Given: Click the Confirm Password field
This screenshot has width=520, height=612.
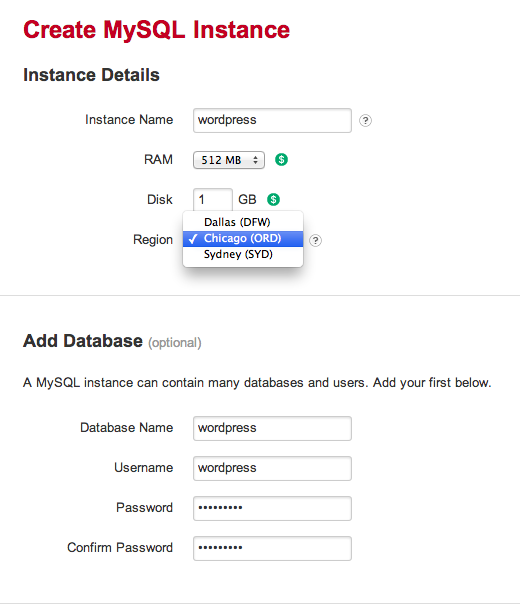Looking at the screenshot, I should point(272,548).
